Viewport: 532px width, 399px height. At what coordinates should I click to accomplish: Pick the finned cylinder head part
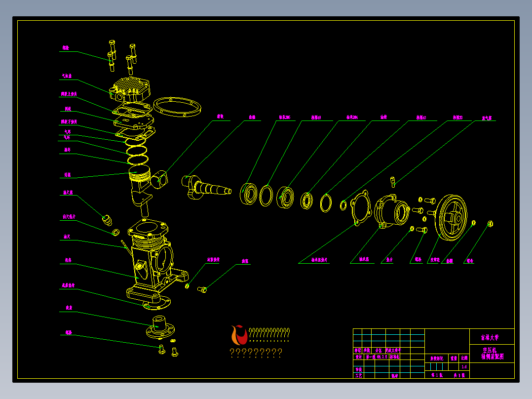click(130, 89)
